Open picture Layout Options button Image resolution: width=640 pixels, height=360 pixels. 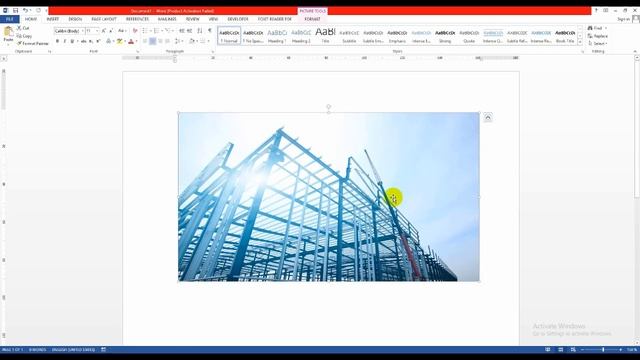488,118
